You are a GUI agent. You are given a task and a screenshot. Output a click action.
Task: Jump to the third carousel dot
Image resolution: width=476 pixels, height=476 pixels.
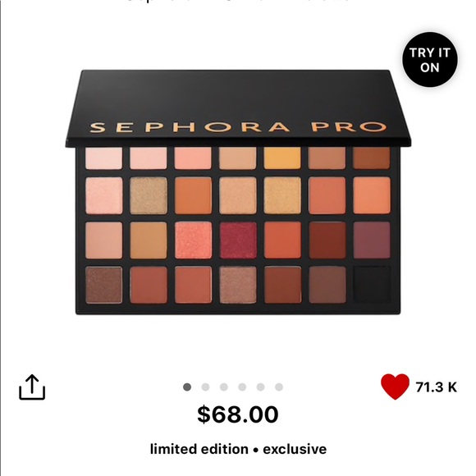[x=224, y=387]
